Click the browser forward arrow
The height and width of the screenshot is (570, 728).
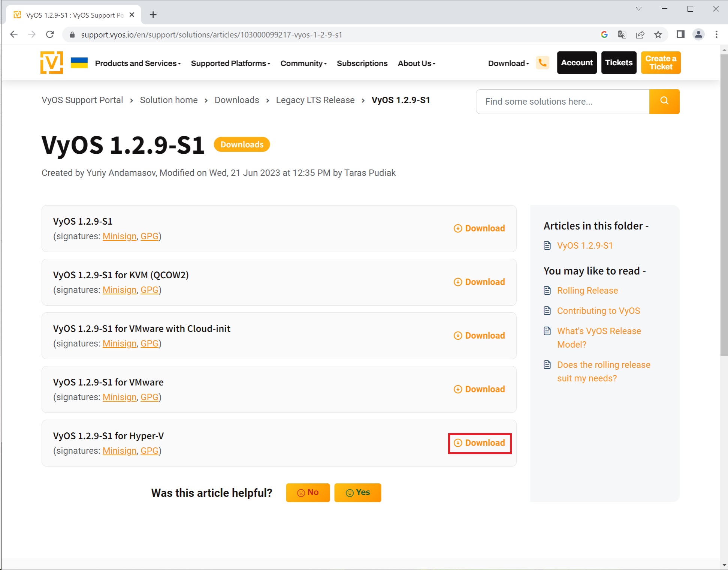[x=32, y=34]
